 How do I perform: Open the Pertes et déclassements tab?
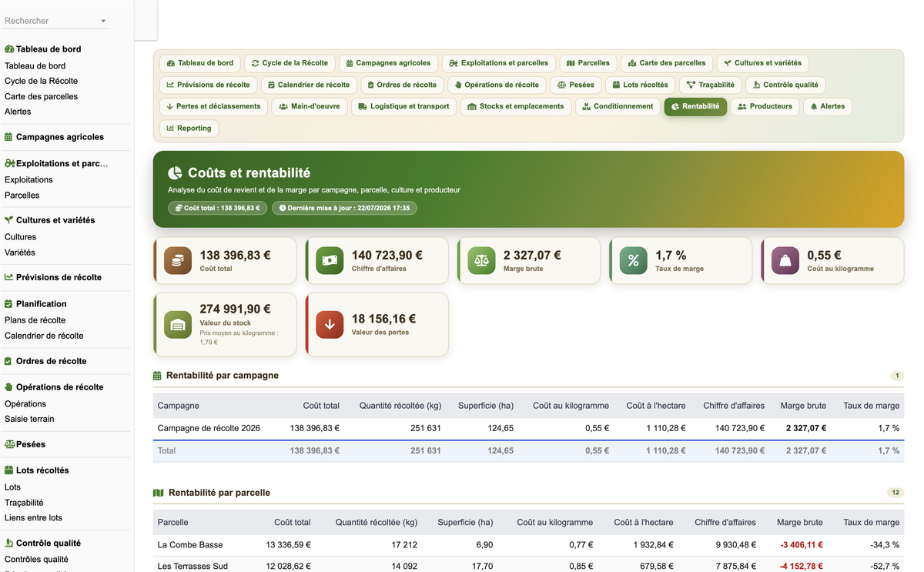pos(213,106)
